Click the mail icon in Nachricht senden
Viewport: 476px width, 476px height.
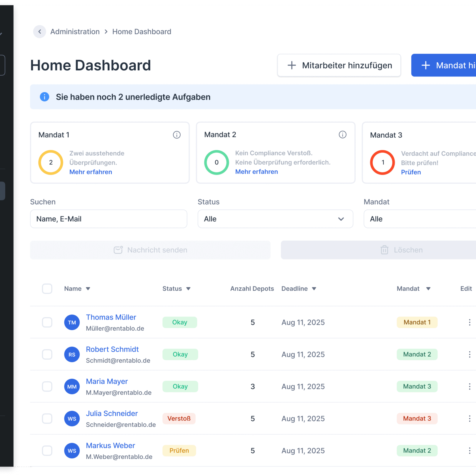click(118, 250)
